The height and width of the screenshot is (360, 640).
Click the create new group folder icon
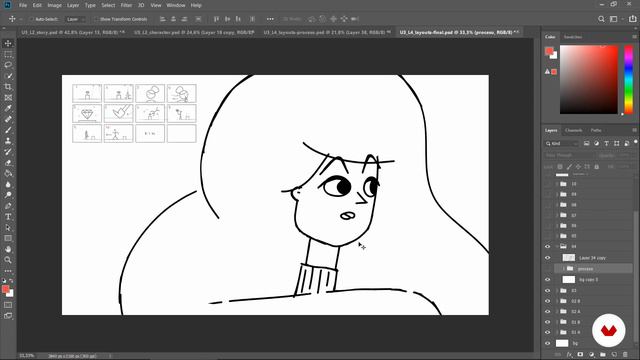pyautogui.click(x=603, y=355)
